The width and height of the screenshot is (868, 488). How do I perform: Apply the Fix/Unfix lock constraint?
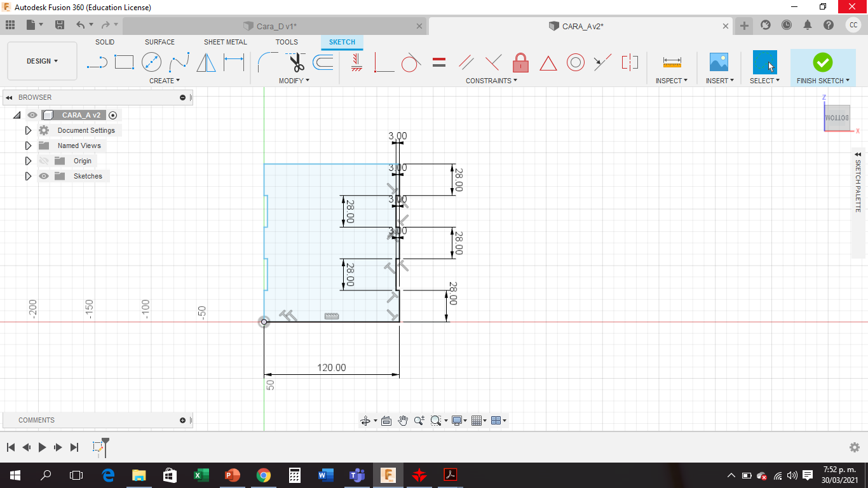(x=520, y=62)
